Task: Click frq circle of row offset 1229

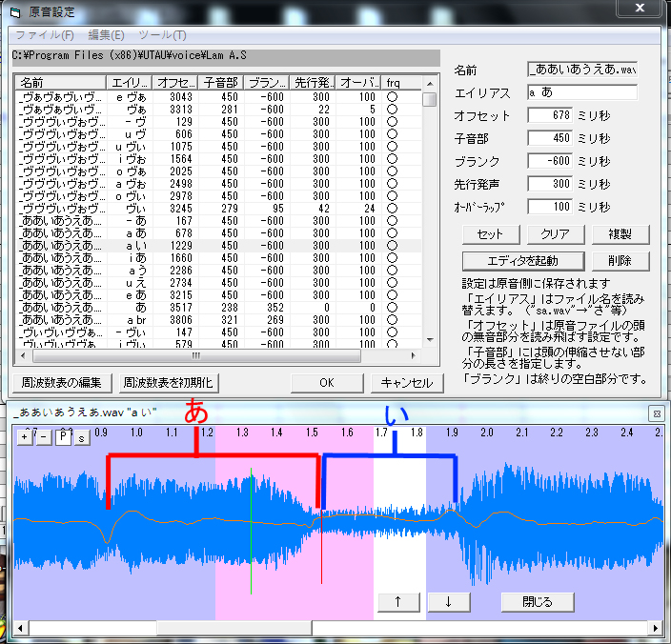Action: (392, 246)
